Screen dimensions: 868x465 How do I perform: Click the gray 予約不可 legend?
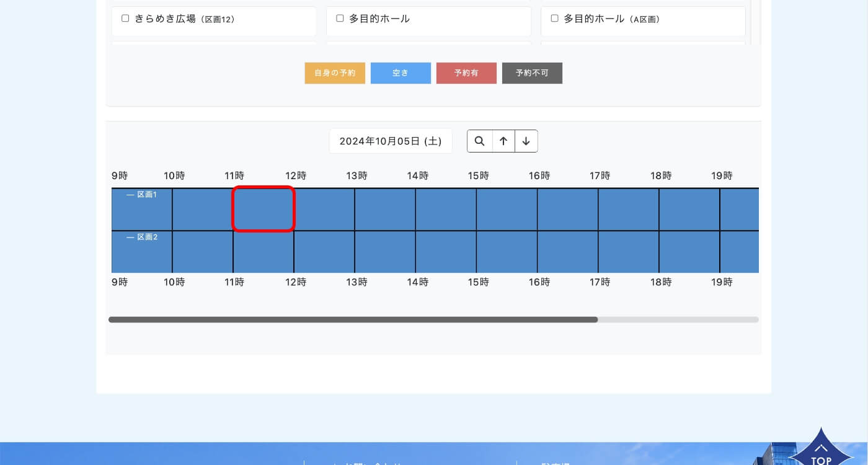[x=532, y=73]
